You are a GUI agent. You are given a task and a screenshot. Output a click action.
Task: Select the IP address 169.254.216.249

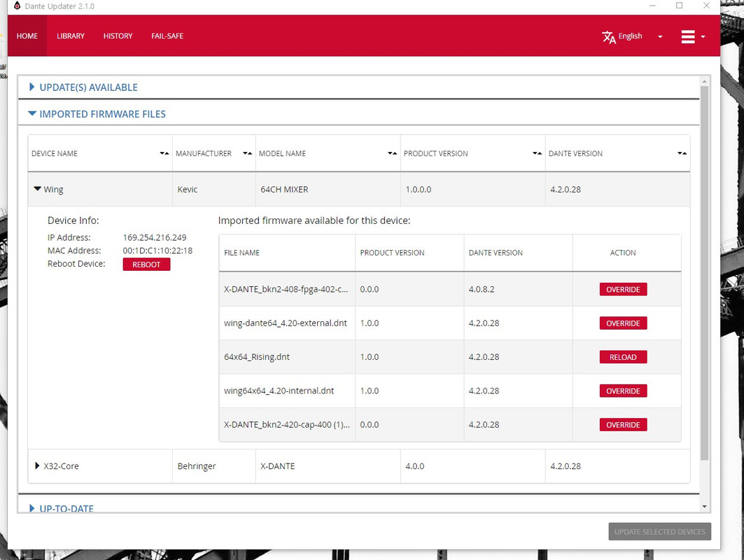pos(155,237)
